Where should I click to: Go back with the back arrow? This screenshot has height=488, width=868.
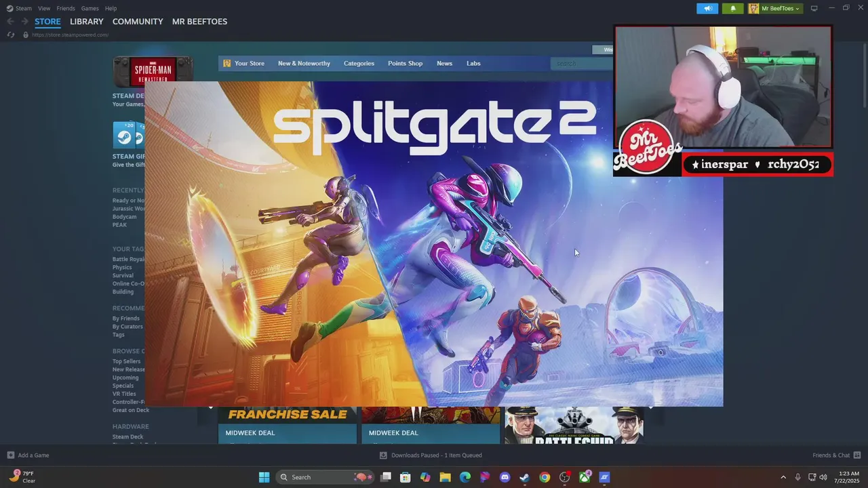(10, 22)
